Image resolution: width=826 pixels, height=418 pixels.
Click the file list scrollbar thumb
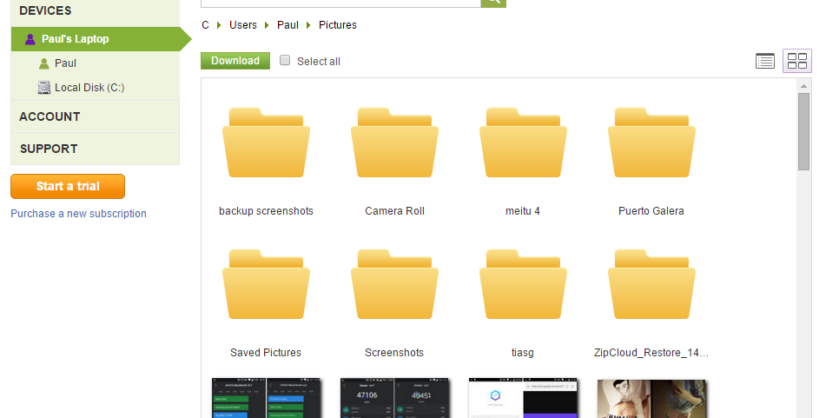pyautogui.click(x=803, y=132)
